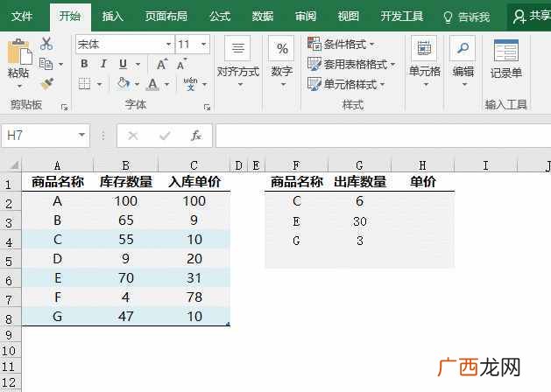Click the formula bar Enter checkmark
This screenshot has height=392, width=551.
click(x=165, y=136)
